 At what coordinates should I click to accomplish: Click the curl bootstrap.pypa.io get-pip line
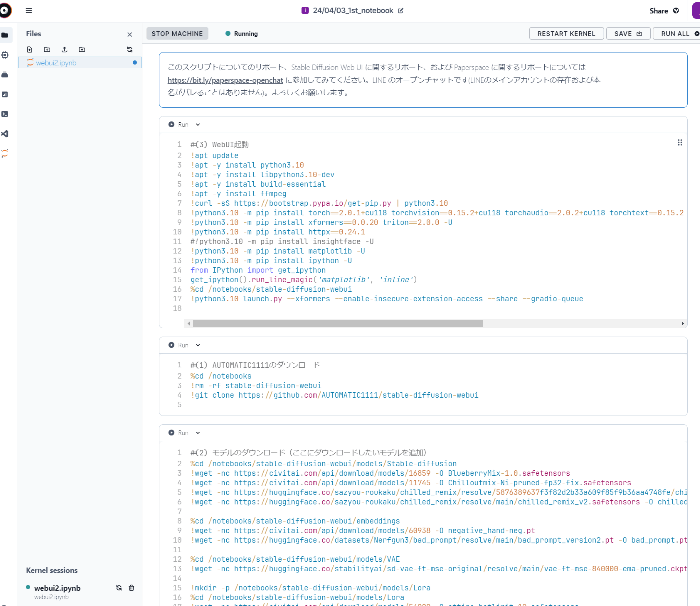point(319,203)
